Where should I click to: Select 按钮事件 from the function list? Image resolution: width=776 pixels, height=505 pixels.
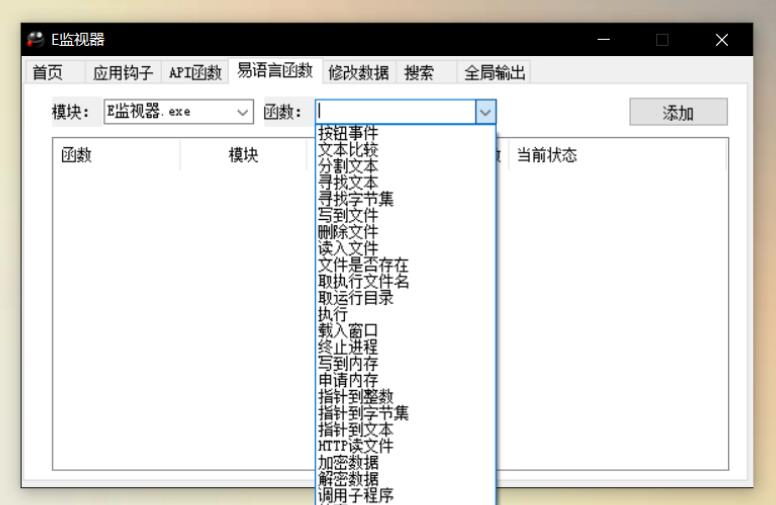click(348, 133)
